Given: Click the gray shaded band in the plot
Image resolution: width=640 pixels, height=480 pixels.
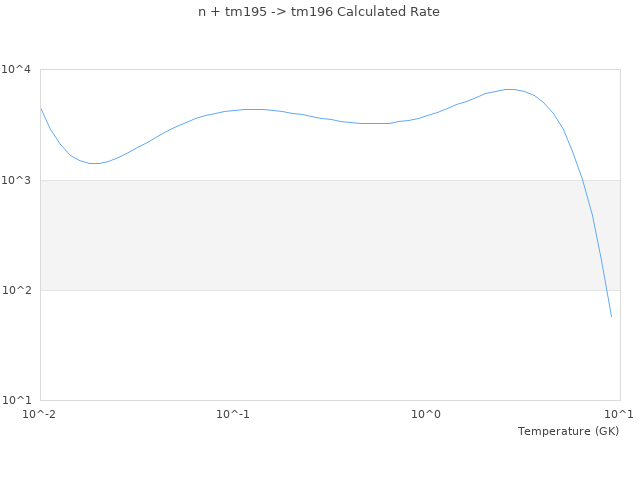Looking at the screenshot, I should 300,235.
